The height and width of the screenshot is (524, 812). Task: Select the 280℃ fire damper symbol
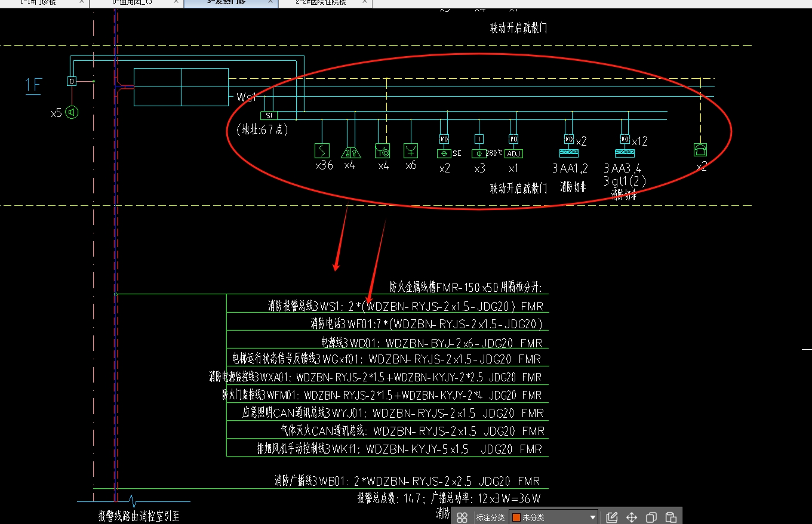(x=479, y=153)
